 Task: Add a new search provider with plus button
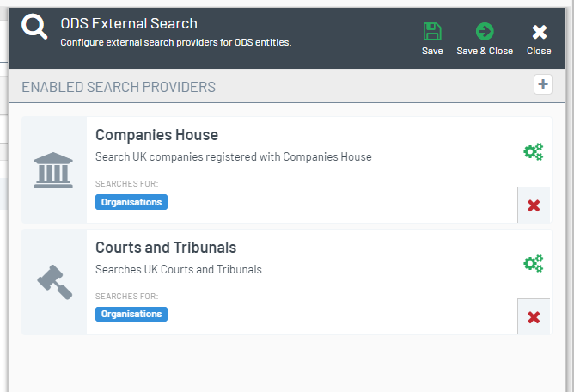pos(543,84)
